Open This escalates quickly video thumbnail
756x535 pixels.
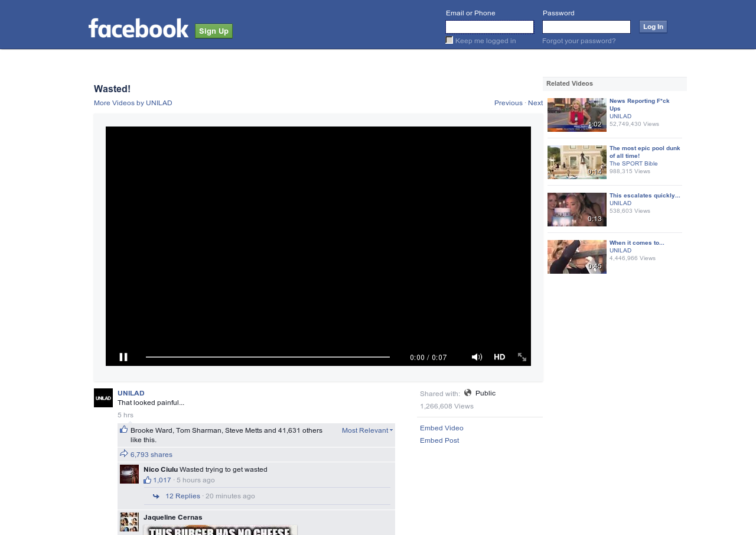(x=577, y=209)
